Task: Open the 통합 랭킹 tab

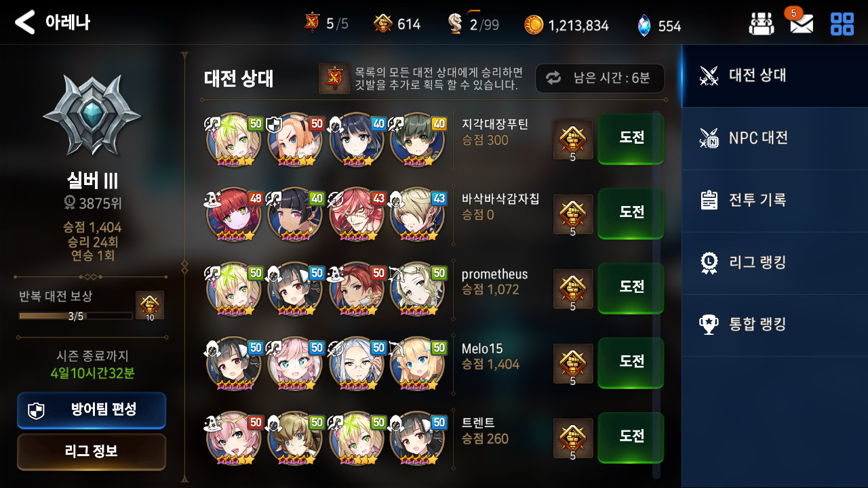Action: (775, 325)
